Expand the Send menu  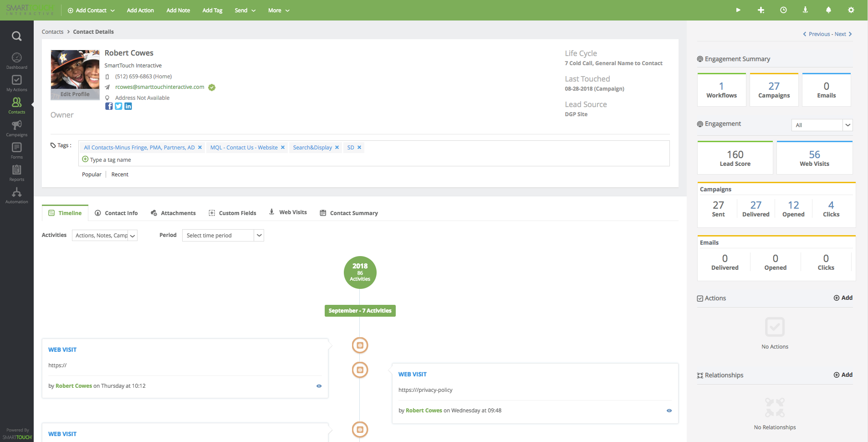coord(245,10)
